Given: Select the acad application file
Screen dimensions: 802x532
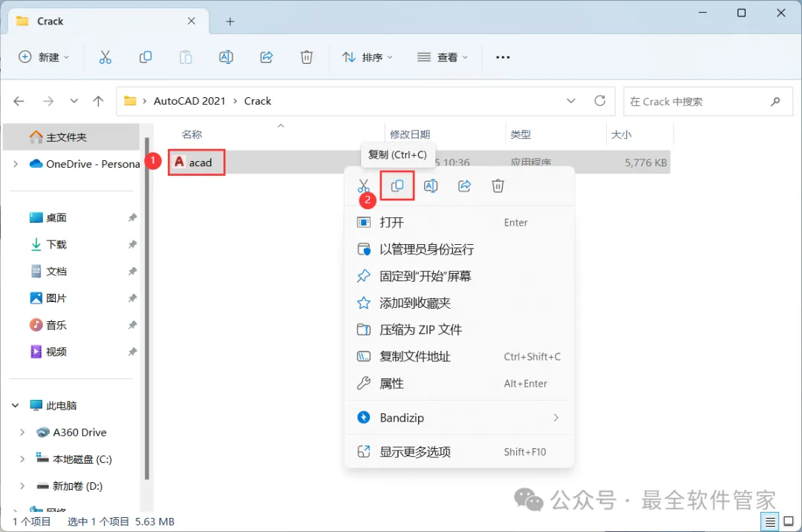Looking at the screenshot, I should pos(196,162).
